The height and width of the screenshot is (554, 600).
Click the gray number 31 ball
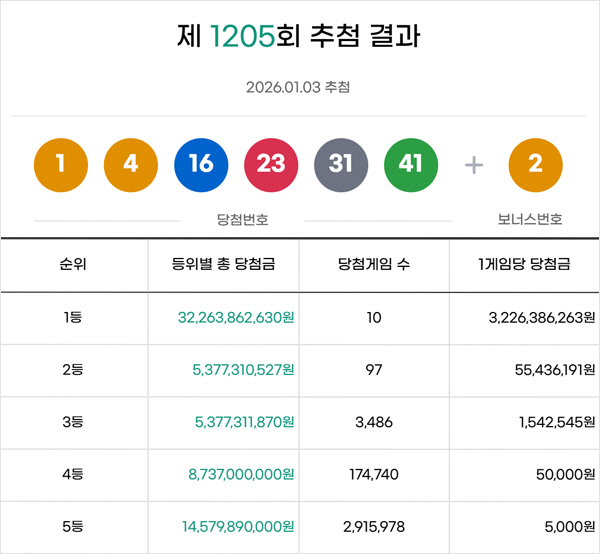tap(341, 164)
